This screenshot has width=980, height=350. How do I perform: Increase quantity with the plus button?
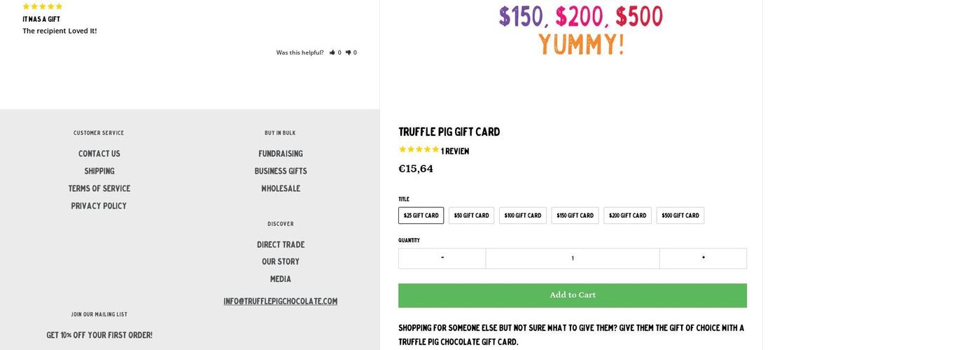(x=703, y=258)
